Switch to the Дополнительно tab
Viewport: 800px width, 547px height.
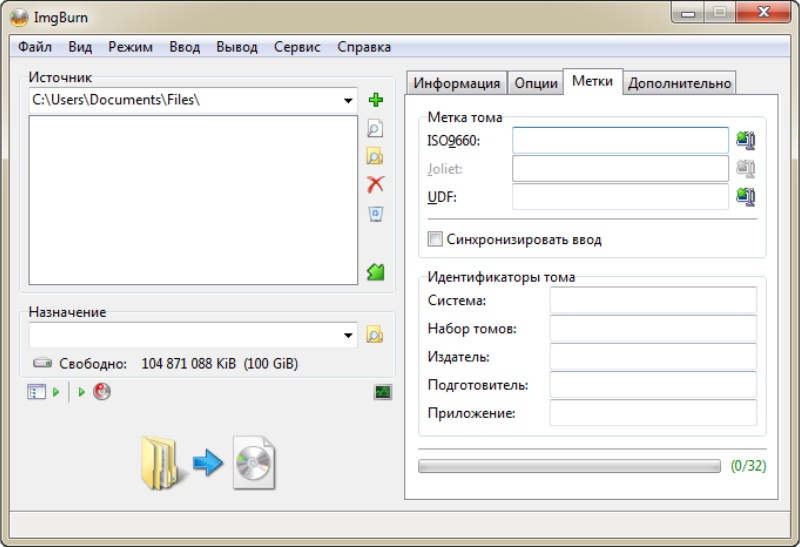(x=680, y=83)
